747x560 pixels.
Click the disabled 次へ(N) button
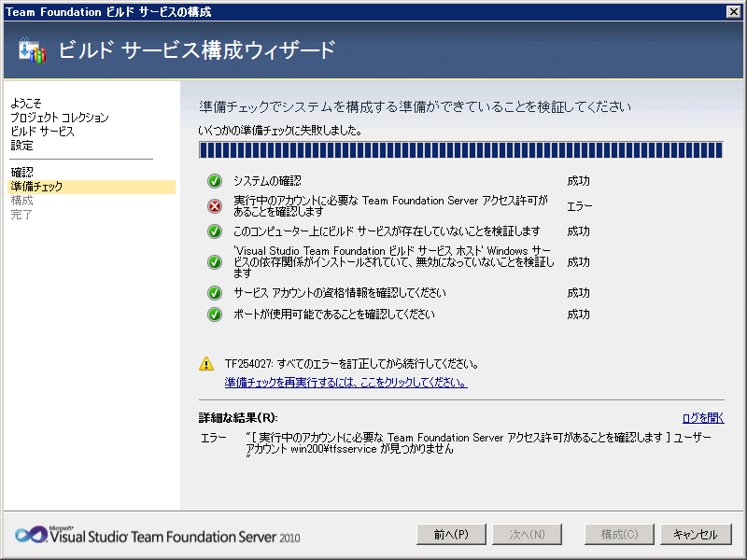coord(527,534)
